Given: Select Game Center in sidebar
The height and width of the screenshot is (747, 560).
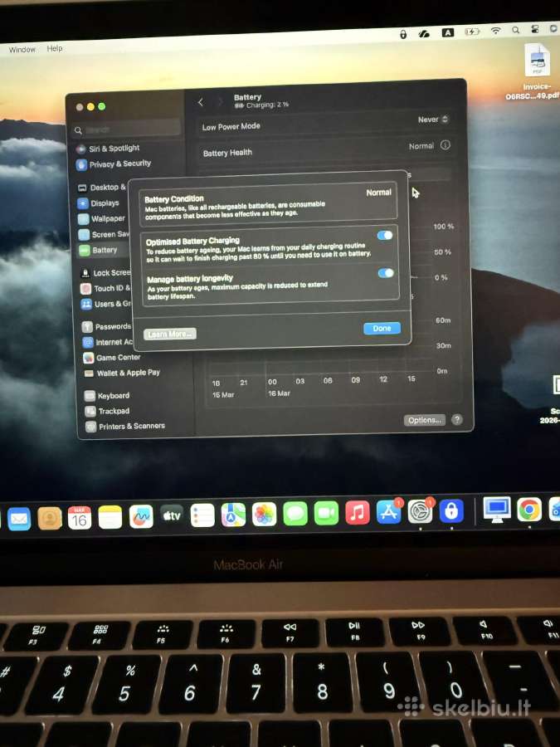Looking at the screenshot, I should click(112, 357).
